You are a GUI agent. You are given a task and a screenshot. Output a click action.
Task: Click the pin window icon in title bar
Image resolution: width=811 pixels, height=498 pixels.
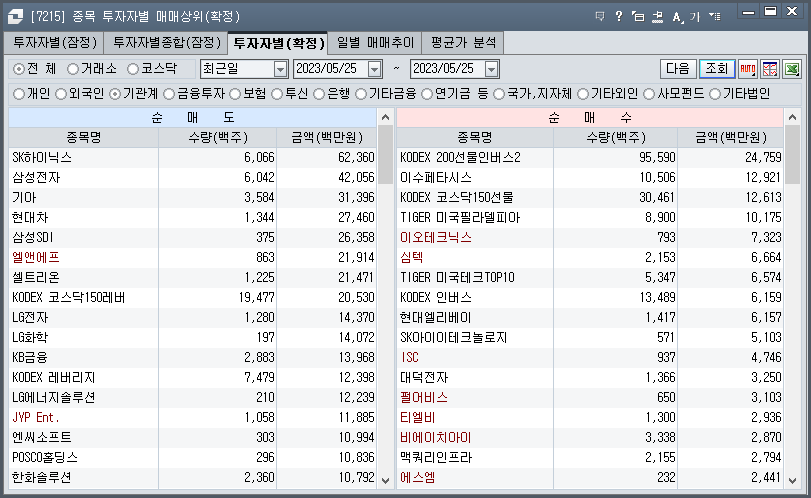tap(657, 17)
